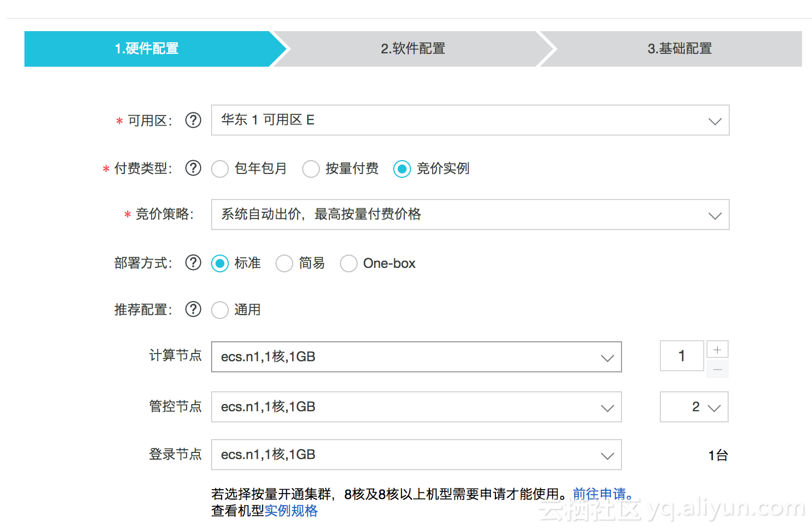812x528 pixels.
Task: Select One-box deployment option
Action: click(x=349, y=263)
